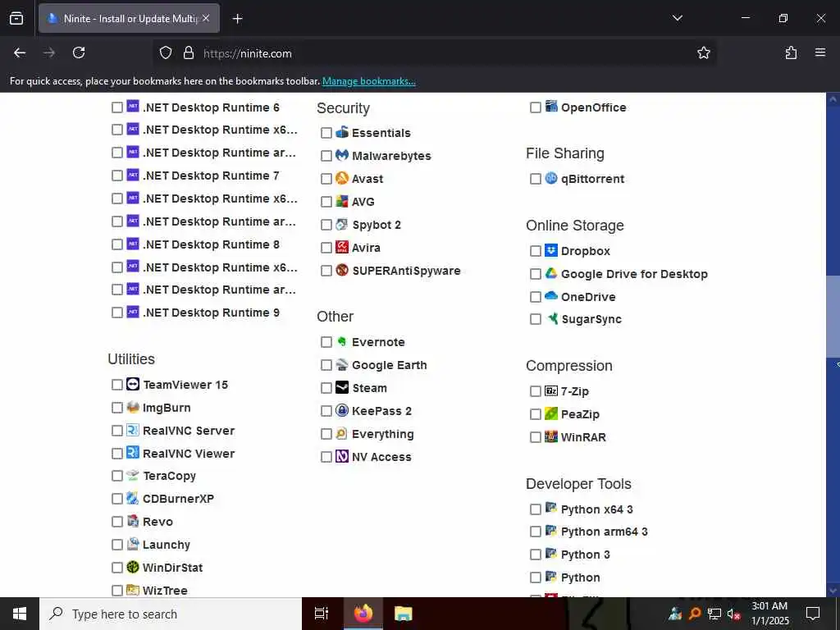Click the KeePass 2 lock icon
The image size is (840, 630).
click(342, 410)
